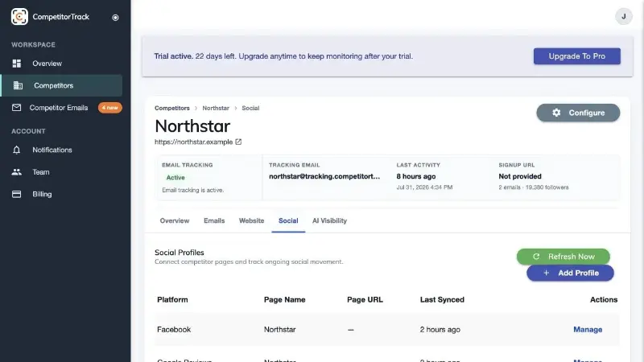This screenshot has width=644, height=362.
Task: Toggle the sidebar collapse circle icon
Action: [x=115, y=17]
